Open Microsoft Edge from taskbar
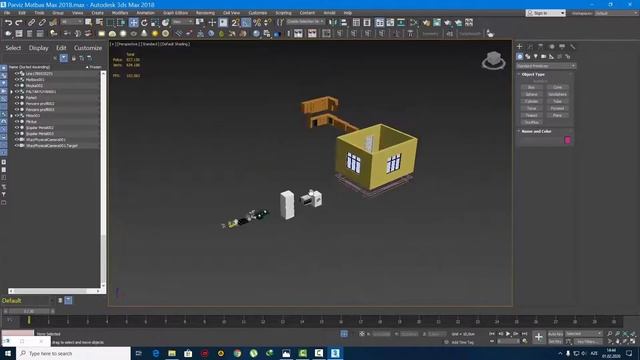The height and width of the screenshot is (360, 640). point(156,353)
